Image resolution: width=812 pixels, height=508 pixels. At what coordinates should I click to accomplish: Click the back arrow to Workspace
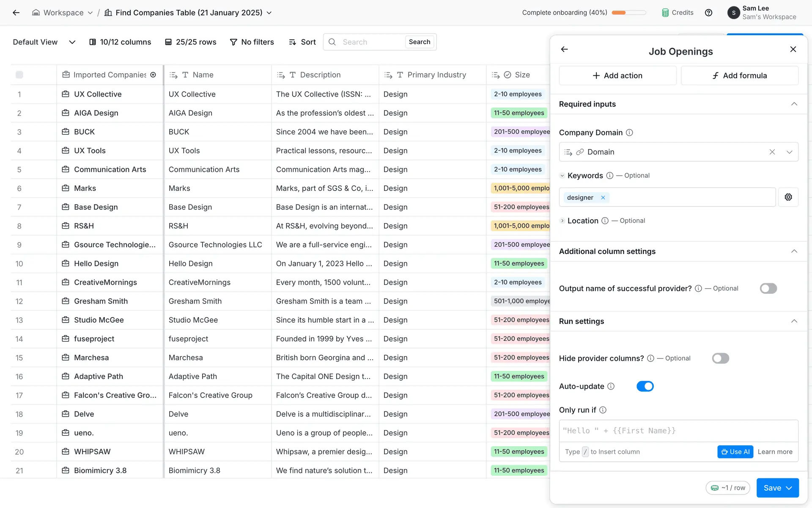(16, 13)
